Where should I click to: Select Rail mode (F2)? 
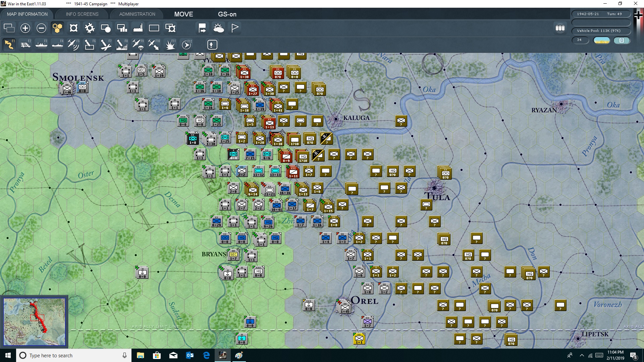pyautogui.click(x=25, y=45)
